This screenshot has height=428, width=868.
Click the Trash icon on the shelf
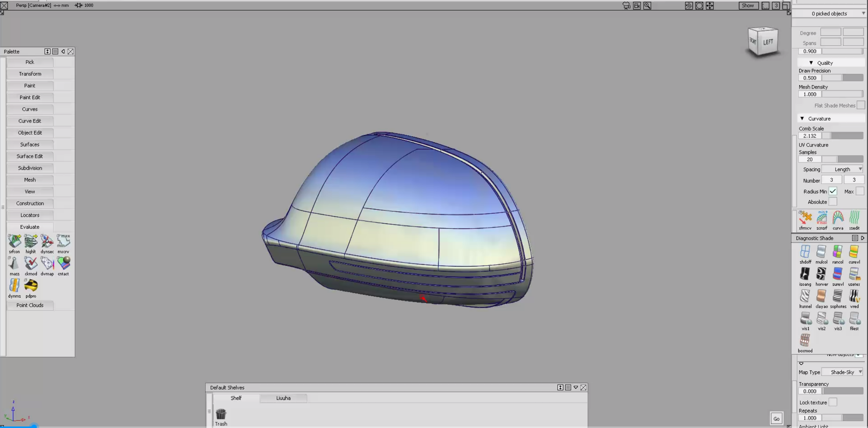tap(221, 415)
